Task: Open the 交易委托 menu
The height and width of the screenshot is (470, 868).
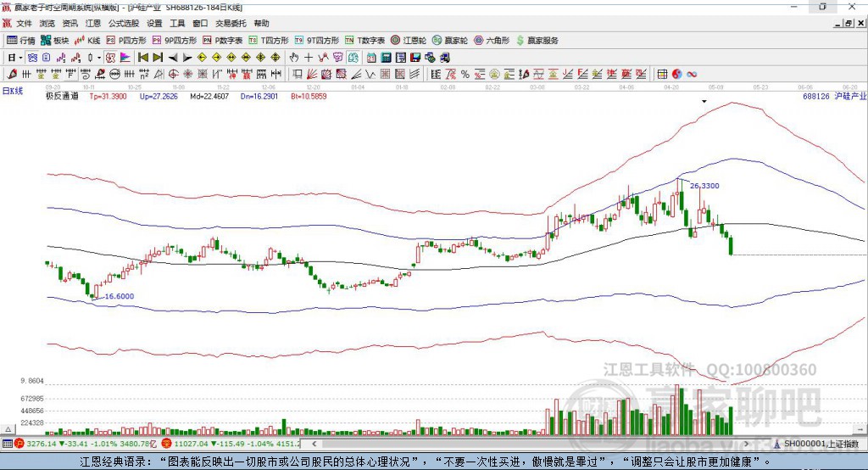Action: coord(231,23)
